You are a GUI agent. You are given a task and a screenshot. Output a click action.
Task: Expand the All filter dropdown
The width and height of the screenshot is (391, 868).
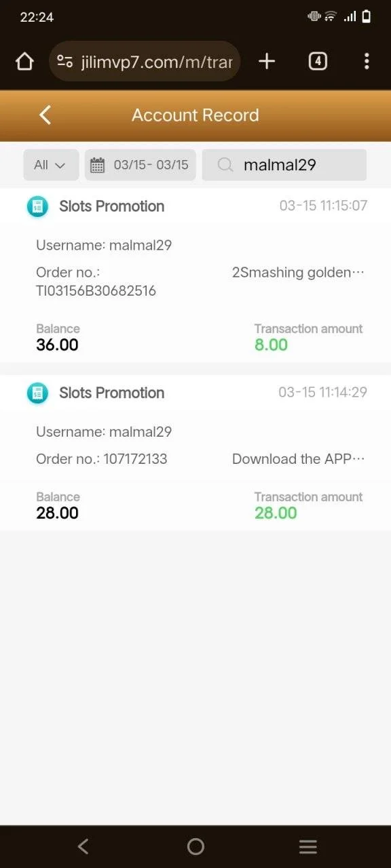pyautogui.click(x=51, y=165)
